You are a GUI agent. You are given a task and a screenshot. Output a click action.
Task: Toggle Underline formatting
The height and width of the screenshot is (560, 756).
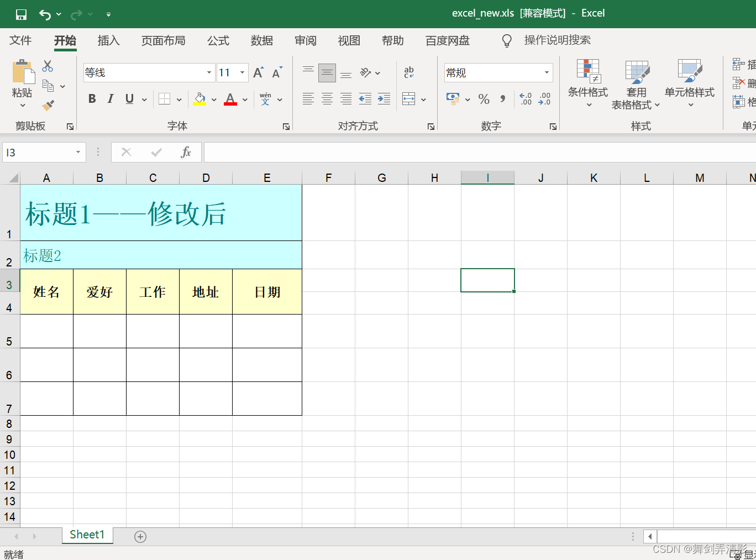pos(129,99)
